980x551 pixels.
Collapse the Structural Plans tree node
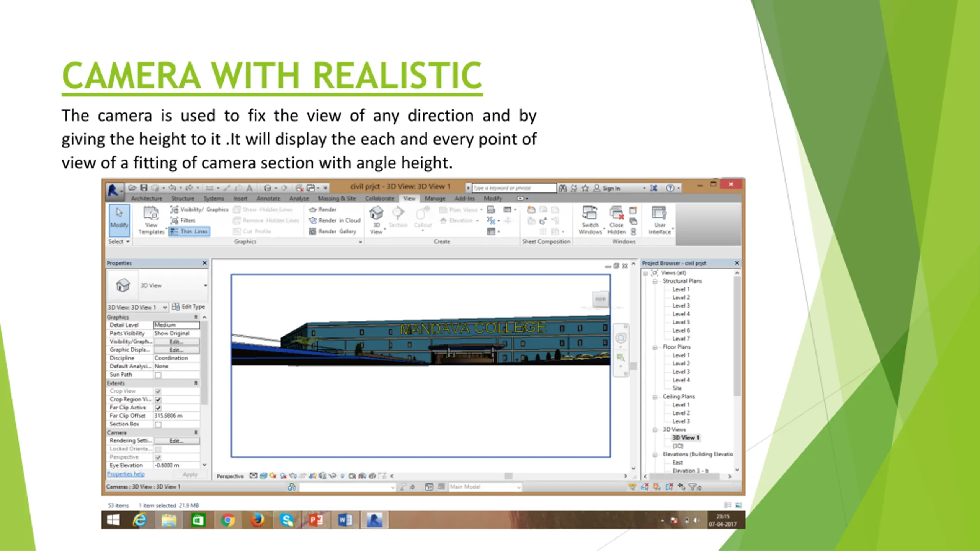click(655, 281)
